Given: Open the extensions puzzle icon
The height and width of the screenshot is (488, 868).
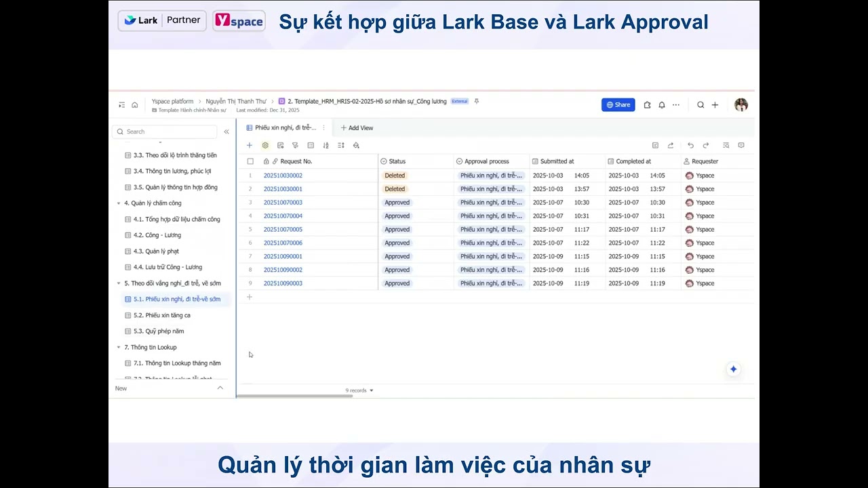Looking at the screenshot, I should tap(647, 105).
